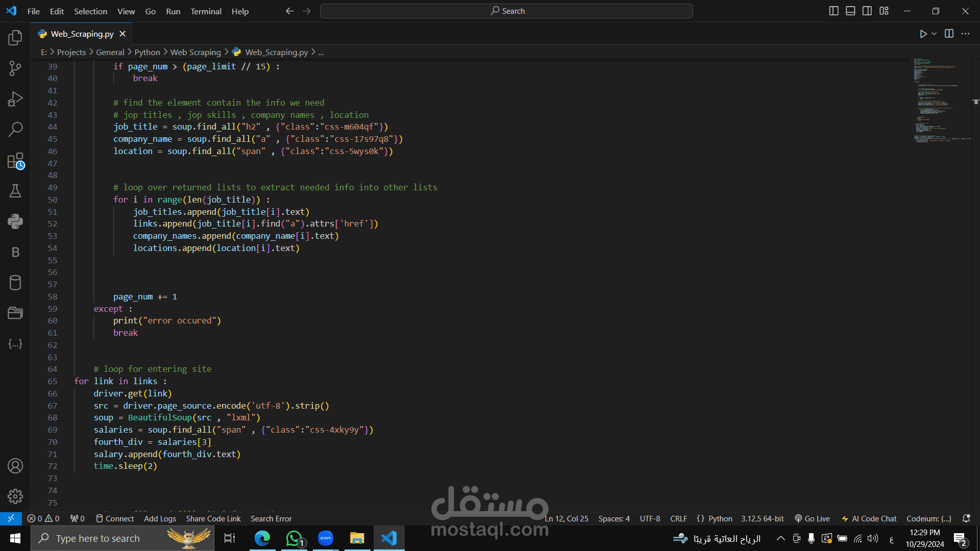The height and width of the screenshot is (551, 980).
Task: Open the Terminal menu
Action: click(206, 11)
